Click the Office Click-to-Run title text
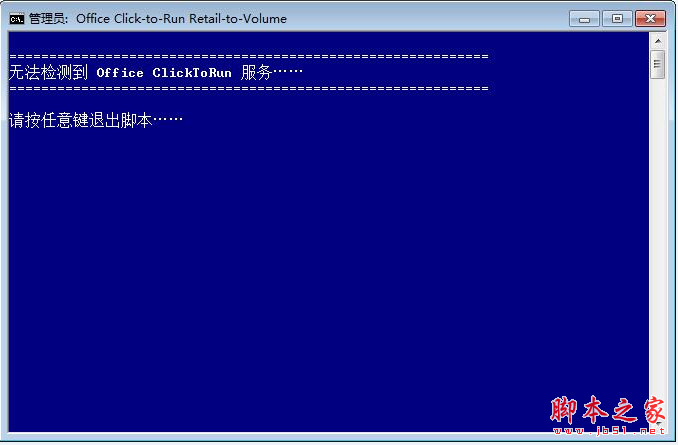 click(x=130, y=19)
